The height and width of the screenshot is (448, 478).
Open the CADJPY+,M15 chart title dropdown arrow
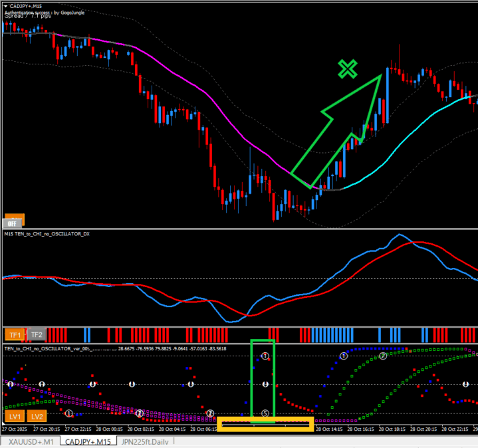coord(6,6)
